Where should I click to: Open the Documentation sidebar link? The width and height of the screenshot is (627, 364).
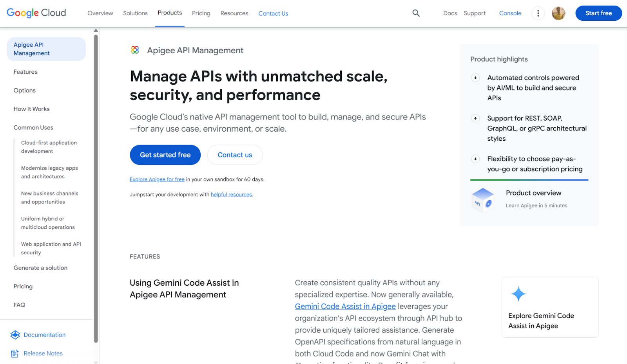pos(45,335)
